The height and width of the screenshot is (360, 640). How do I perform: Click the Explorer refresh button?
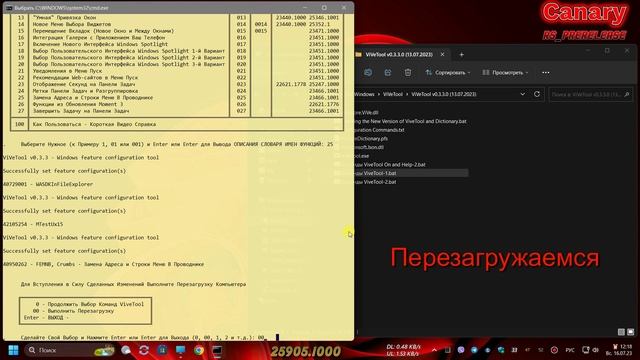coord(537,94)
